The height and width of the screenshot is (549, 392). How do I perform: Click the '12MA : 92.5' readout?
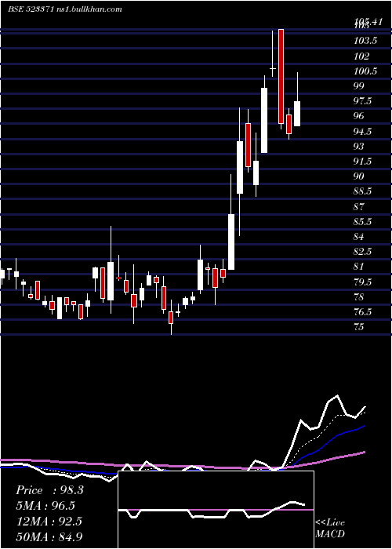(49, 522)
